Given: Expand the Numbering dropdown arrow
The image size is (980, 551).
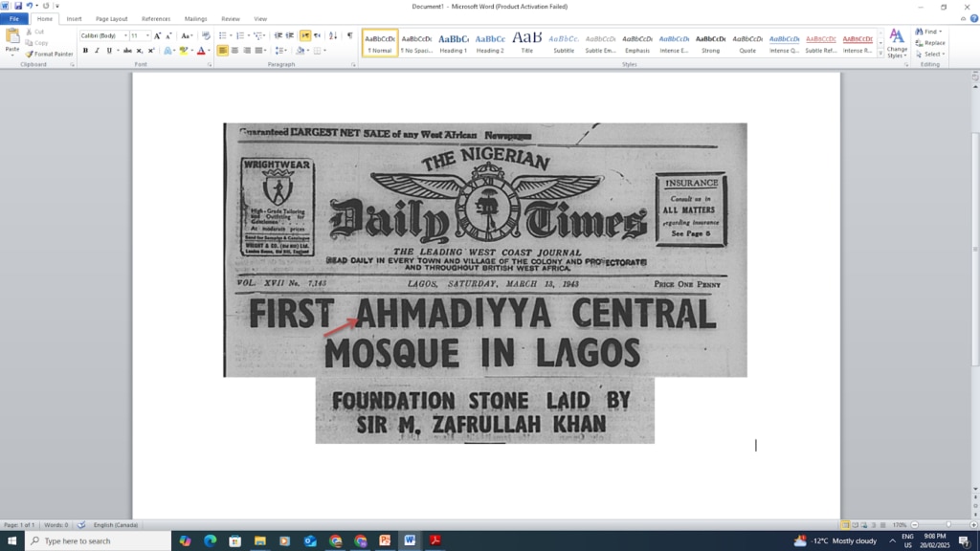Looking at the screenshot, I should pyautogui.click(x=249, y=35).
